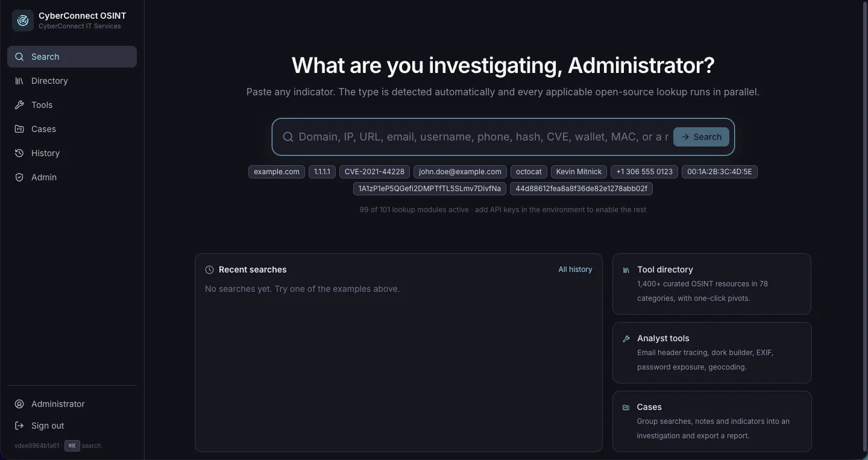
Task: Select the CVE-2021-44228 example chip
Action: [x=374, y=172]
